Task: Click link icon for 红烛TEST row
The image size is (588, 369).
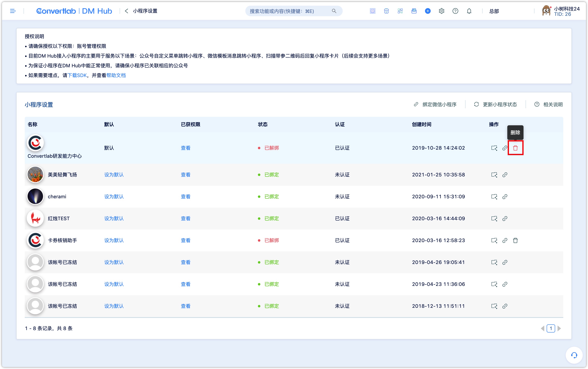Action: click(x=505, y=218)
